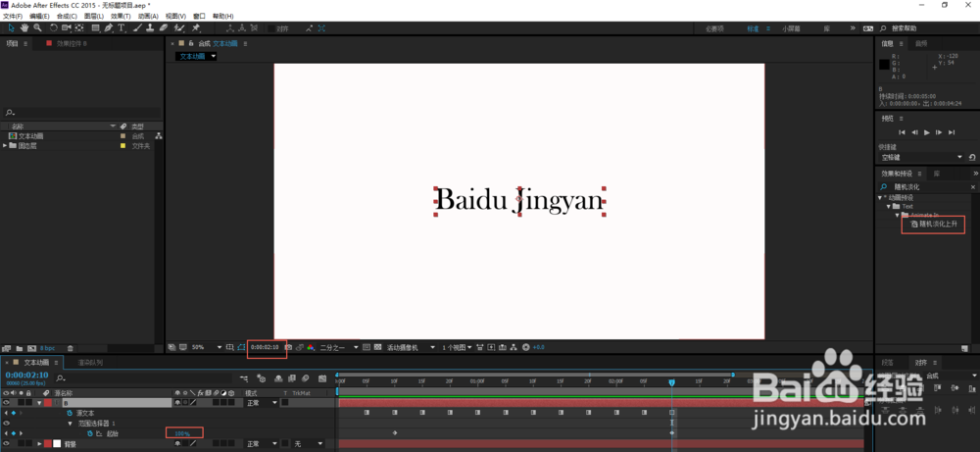Screen dimensions: 980x452
Task: Click stopwatch for 起始 property
Action: point(89,432)
